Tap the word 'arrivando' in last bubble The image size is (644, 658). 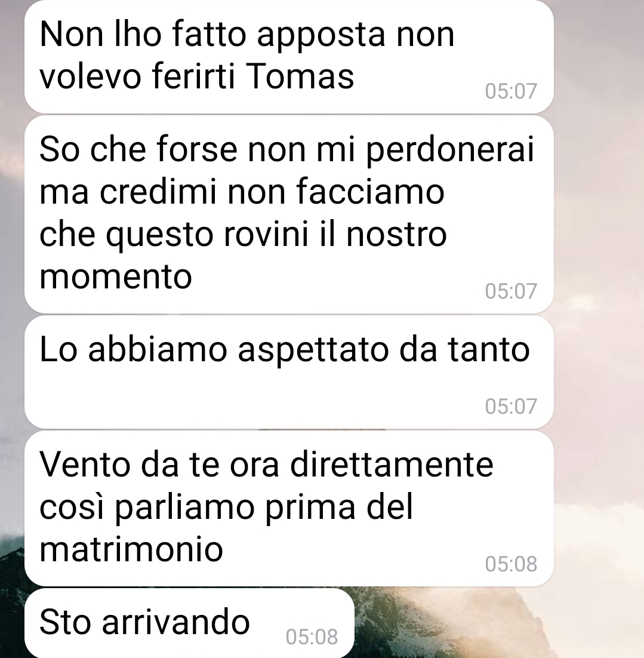[176, 622]
